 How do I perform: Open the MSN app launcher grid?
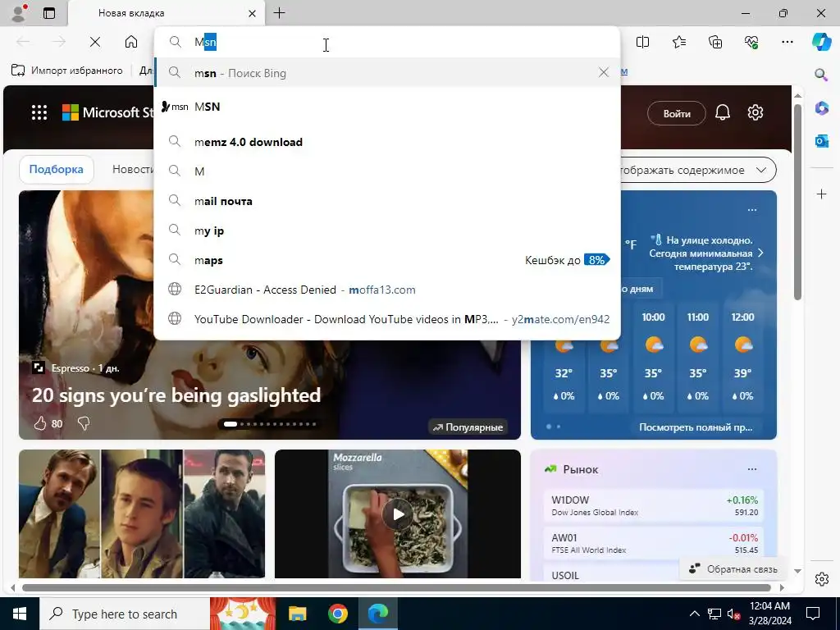click(39, 112)
